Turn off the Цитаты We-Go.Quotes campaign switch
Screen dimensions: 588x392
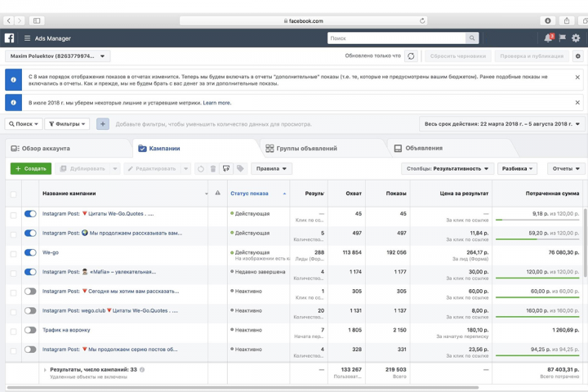click(30, 214)
